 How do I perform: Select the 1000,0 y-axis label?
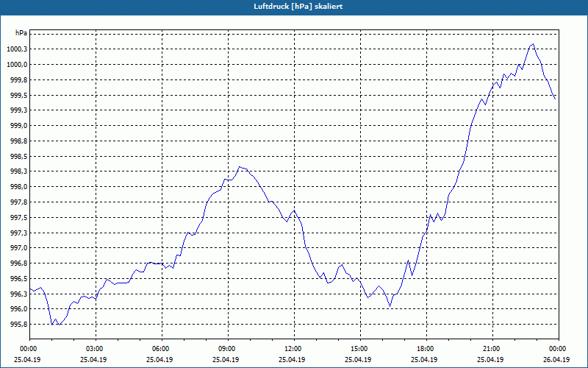click(x=18, y=65)
